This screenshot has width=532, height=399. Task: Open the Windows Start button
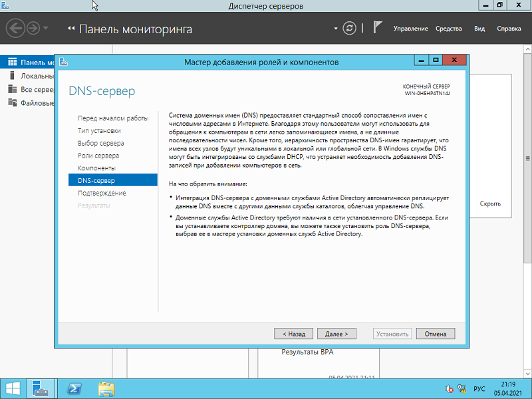[x=13, y=389]
